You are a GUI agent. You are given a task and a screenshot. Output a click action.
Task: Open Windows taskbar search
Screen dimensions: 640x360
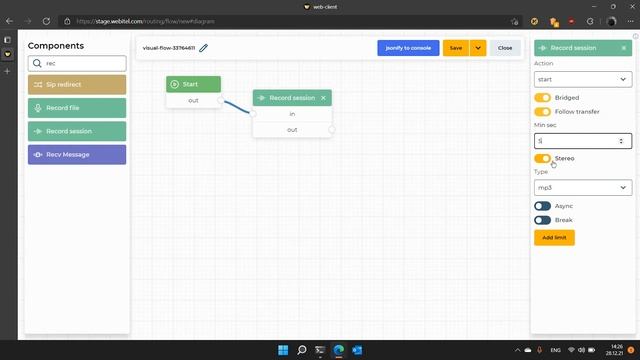[x=302, y=350]
